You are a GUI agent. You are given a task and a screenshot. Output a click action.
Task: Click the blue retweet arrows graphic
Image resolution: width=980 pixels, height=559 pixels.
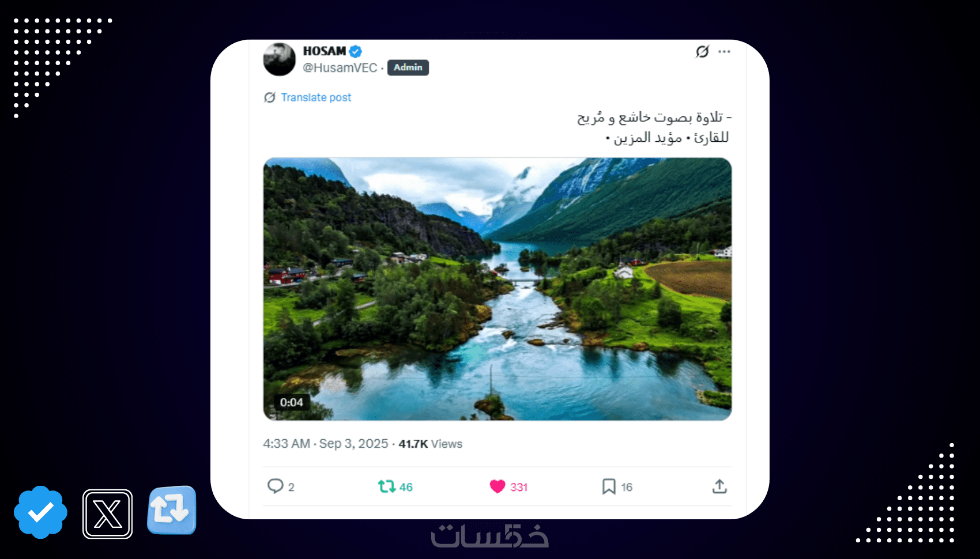pos(172,510)
